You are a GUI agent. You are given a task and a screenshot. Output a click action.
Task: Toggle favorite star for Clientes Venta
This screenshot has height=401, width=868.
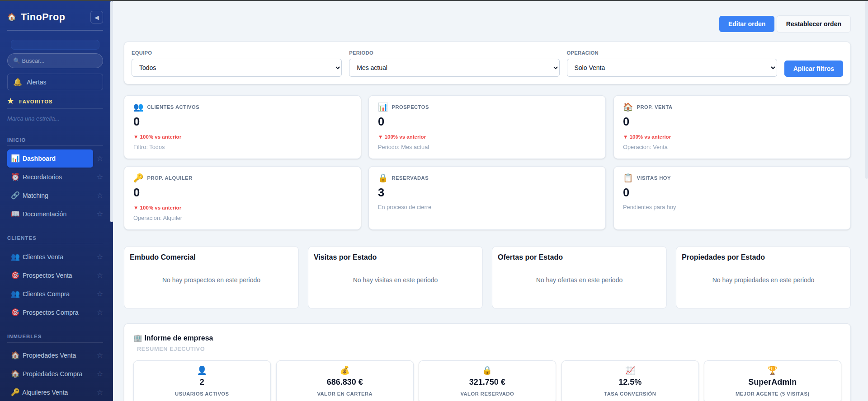(x=100, y=257)
